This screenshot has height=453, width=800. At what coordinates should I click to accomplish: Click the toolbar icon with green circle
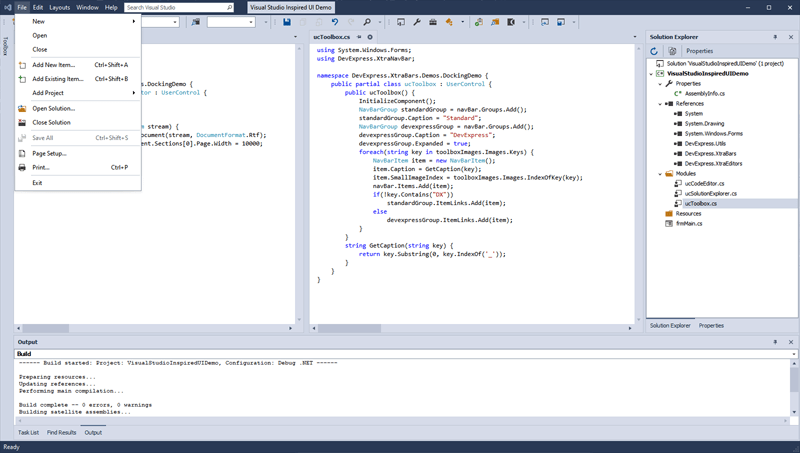[x=479, y=22]
